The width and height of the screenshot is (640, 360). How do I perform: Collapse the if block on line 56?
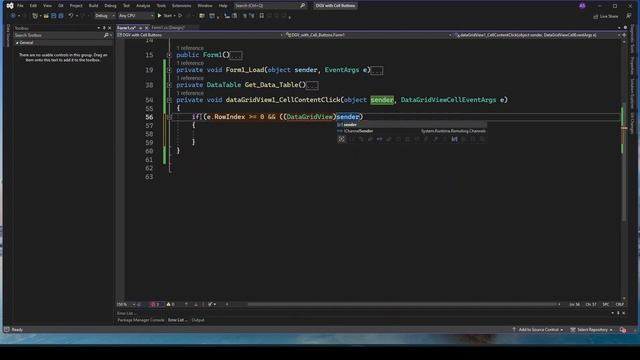point(169,117)
